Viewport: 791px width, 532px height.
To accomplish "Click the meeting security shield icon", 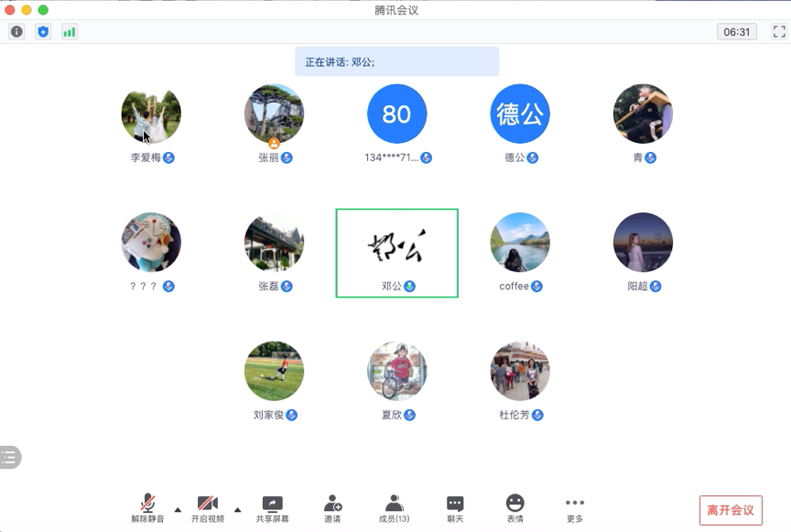I will click(x=42, y=31).
